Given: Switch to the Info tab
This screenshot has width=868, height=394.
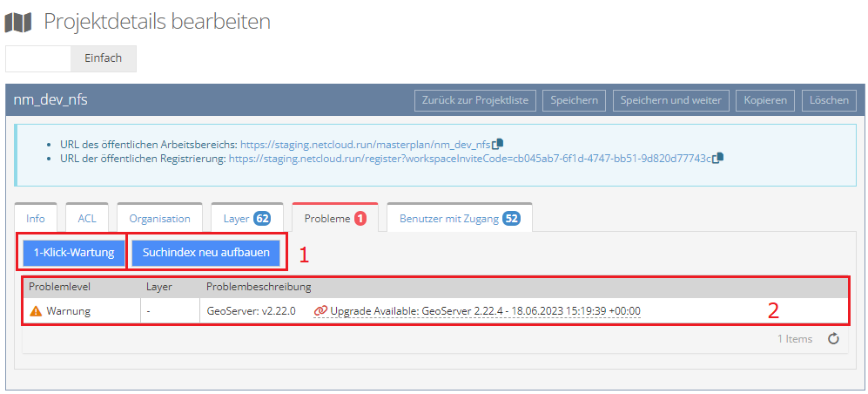Looking at the screenshot, I should 36,219.
